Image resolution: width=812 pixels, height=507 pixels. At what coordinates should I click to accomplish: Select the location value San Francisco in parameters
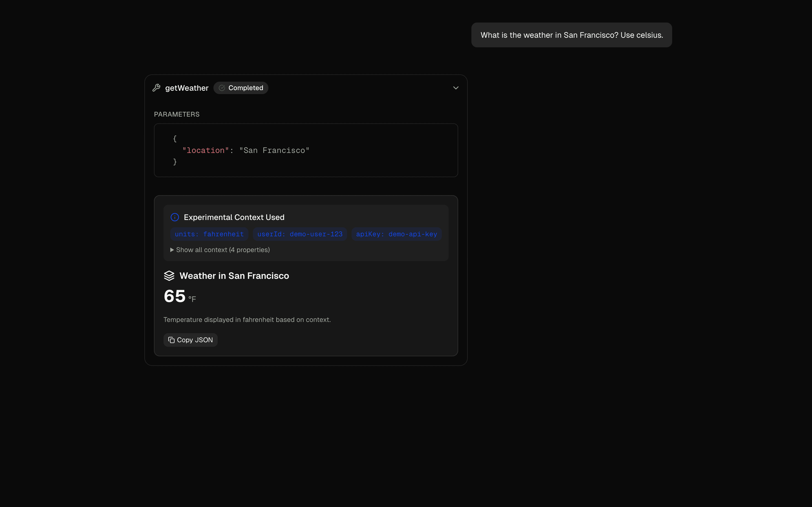274,150
